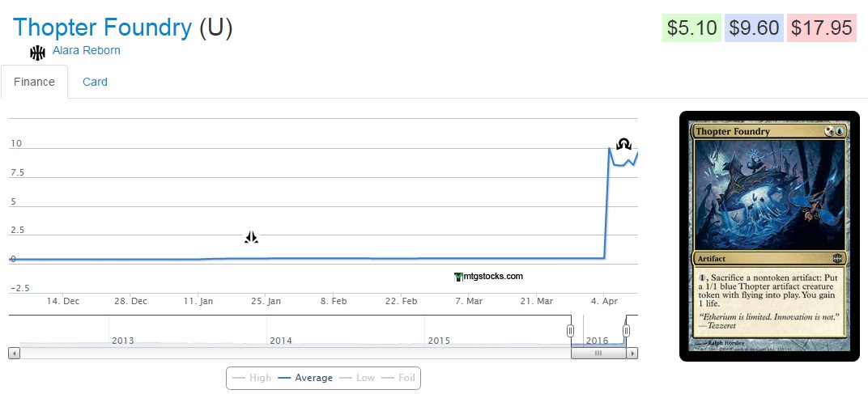Grab the right range handle in navigator

coord(626,331)
